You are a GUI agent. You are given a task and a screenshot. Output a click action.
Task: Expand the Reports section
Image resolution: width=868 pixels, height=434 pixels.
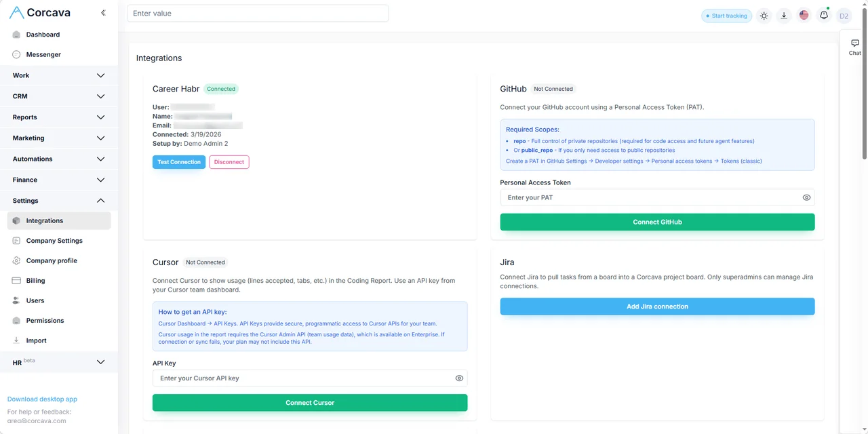point(59,117)
